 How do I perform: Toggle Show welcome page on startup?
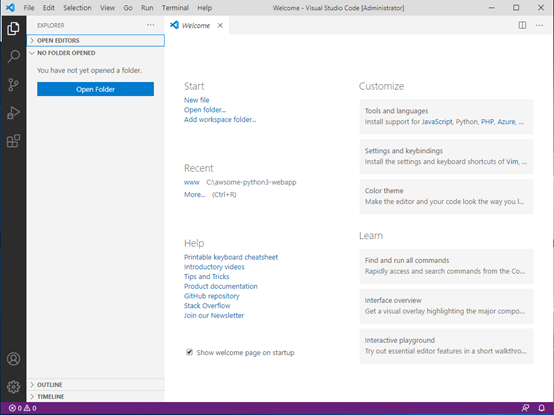pyautogui.click(x=189, y=352)
